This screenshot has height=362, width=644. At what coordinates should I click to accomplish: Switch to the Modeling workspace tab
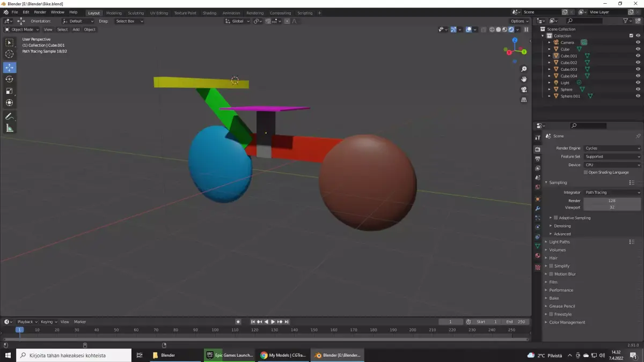click(114, 13)
